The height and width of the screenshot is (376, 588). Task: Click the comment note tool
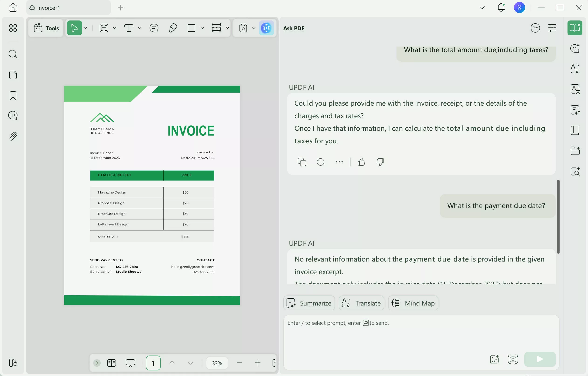(154, 28)
